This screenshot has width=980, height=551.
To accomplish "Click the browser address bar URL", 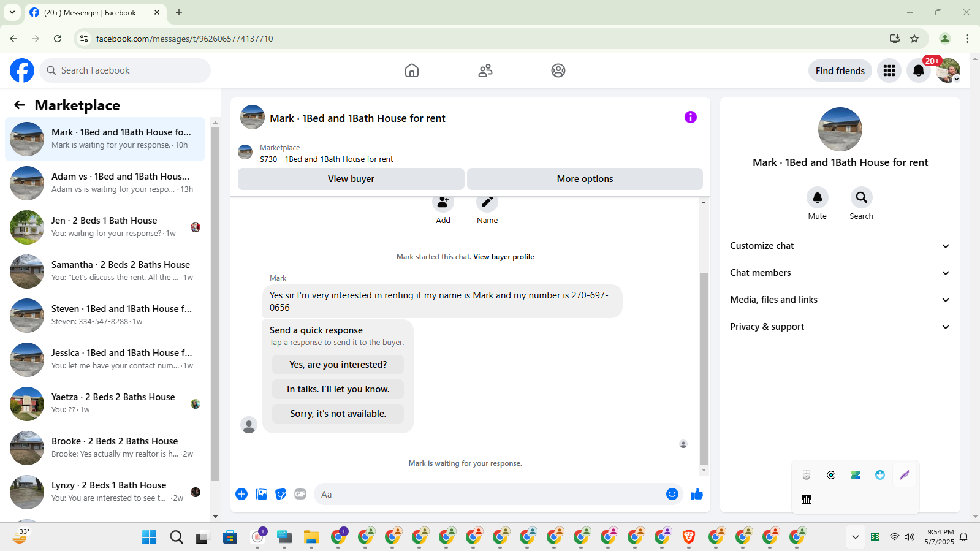I will pos(184,39).
